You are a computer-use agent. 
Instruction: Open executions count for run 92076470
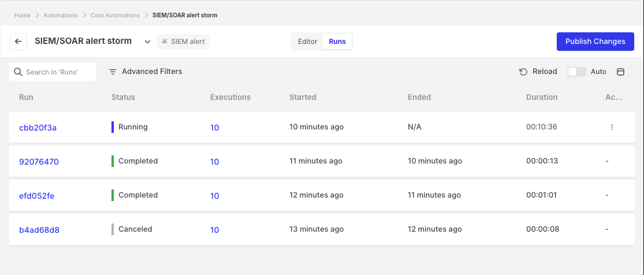[214, 162]
